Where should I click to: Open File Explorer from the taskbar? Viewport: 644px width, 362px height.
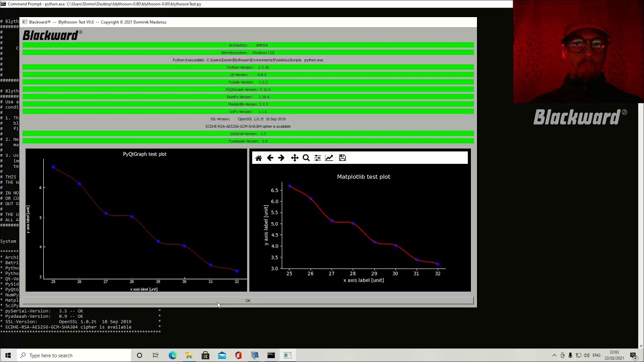pos(189,355)
